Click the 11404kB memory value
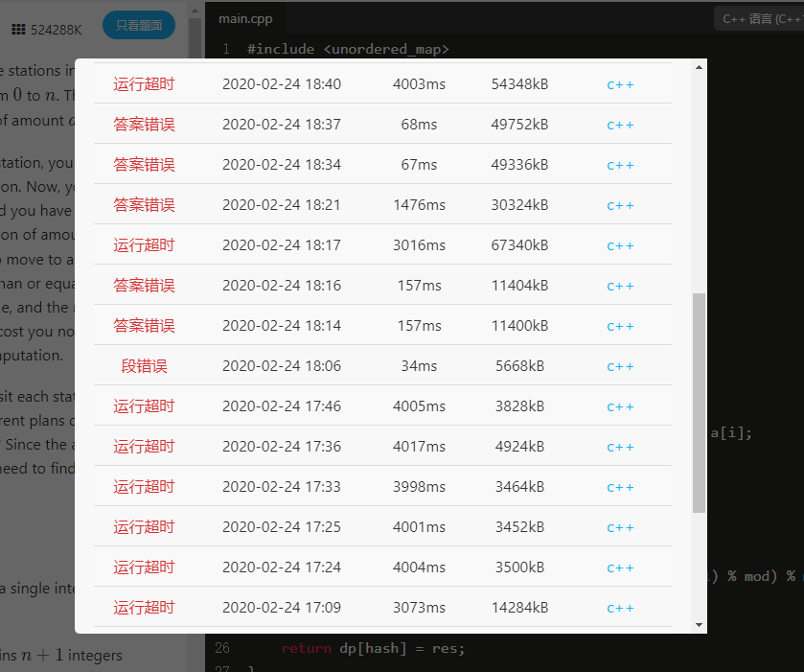 click(x=520, y=286)
